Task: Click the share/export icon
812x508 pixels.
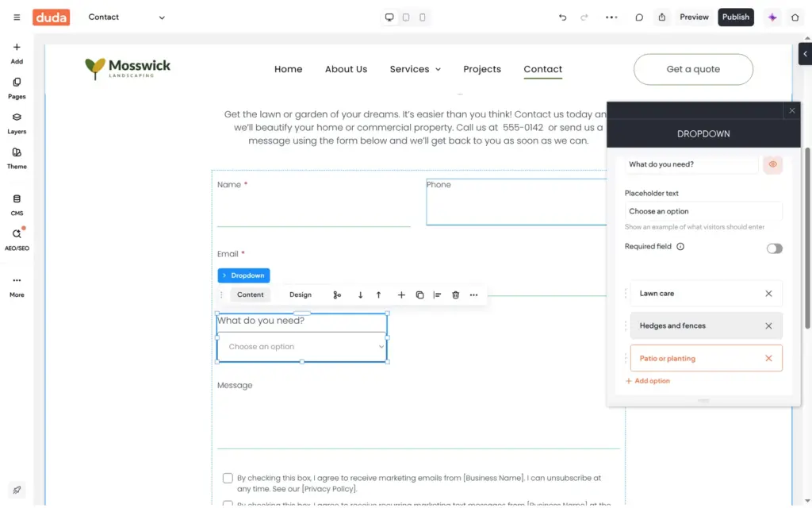Action: point(662,17)
